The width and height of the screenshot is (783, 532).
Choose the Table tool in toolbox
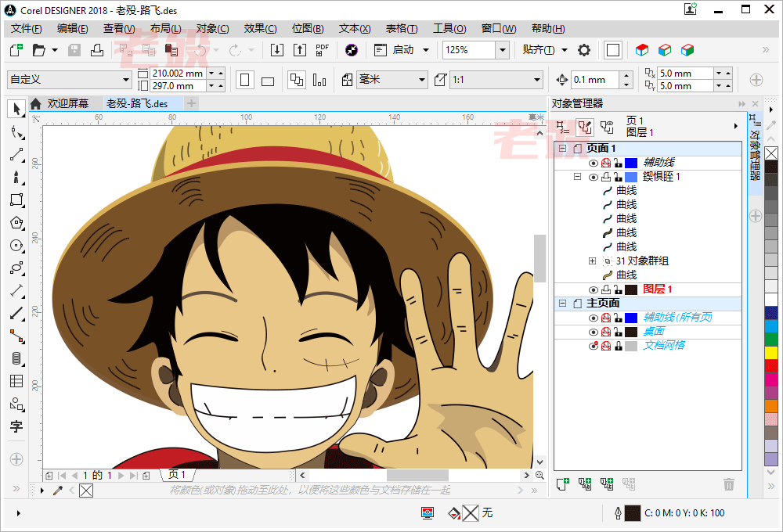pyautogui.click(x=16, y=381)
